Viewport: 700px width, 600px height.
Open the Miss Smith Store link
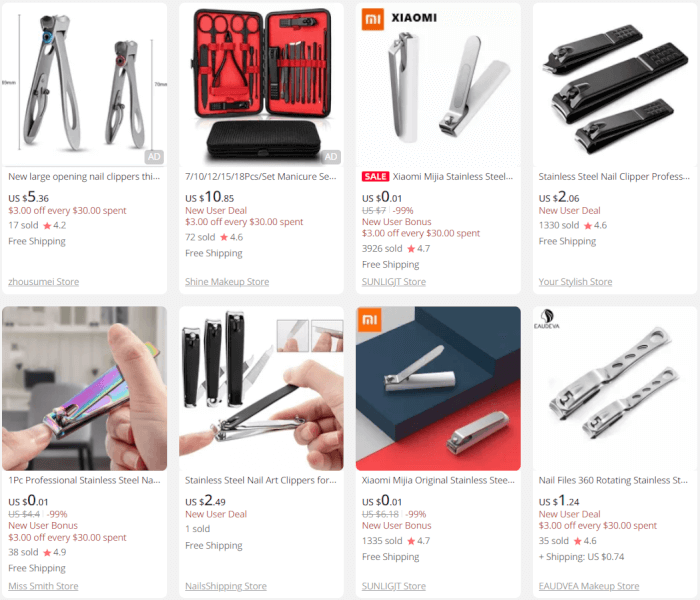tap(43, 586)
